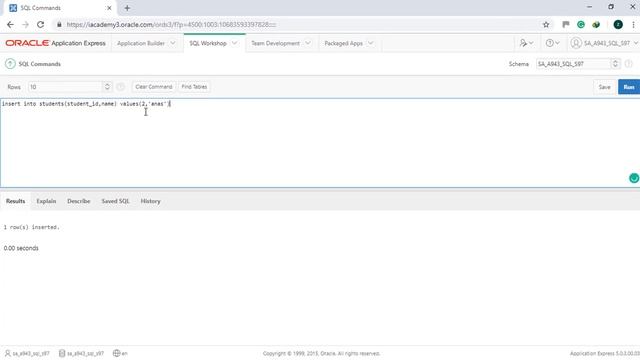Expand the SQL Workshop dropdown arrow
Viewport: 640px width, 360px height.
coord(234,43)
